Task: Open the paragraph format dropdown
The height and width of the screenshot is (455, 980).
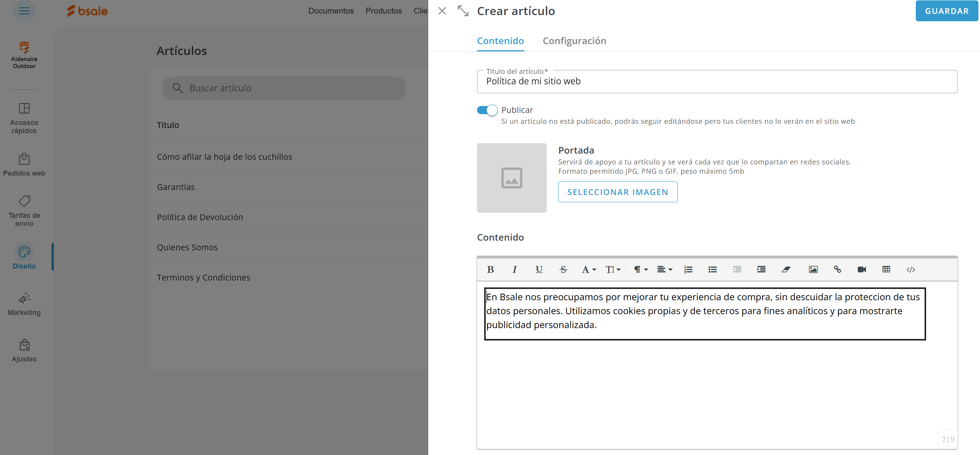Action: pyautogui.click(x=640, y=270)
